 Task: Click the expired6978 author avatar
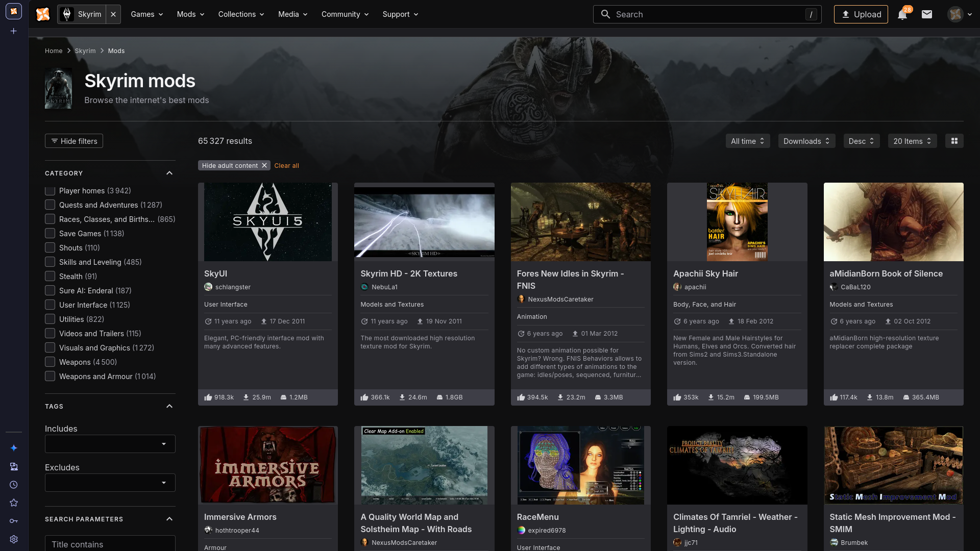click(521, 531)
